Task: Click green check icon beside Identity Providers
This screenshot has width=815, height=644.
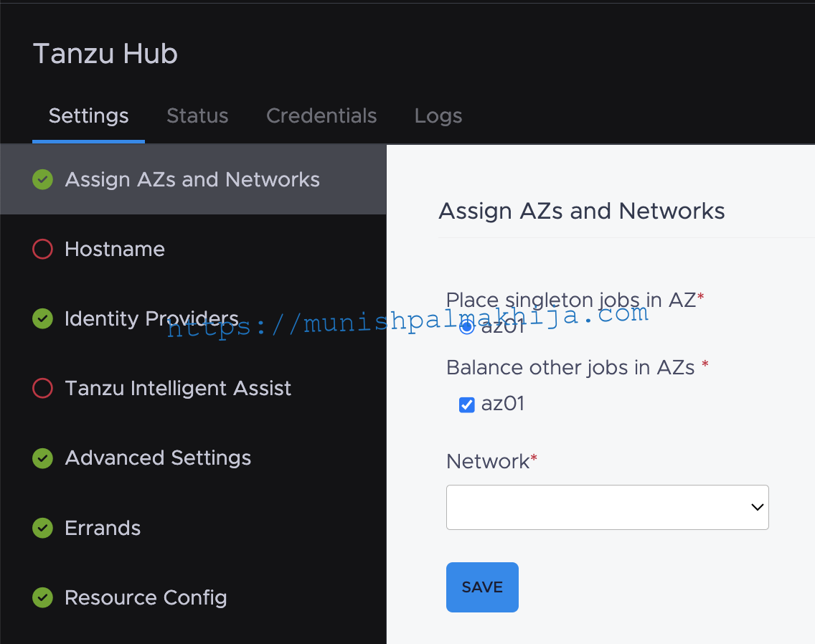Action: pyautogui.click(x=42, y=318)
